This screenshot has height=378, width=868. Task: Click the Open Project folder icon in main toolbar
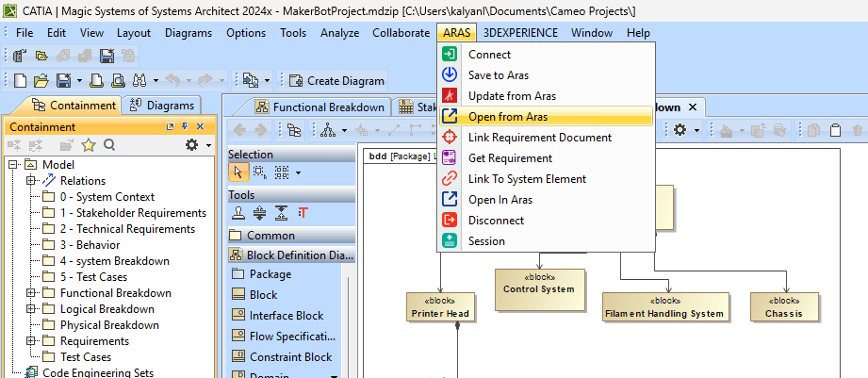(x=41, y=81)
